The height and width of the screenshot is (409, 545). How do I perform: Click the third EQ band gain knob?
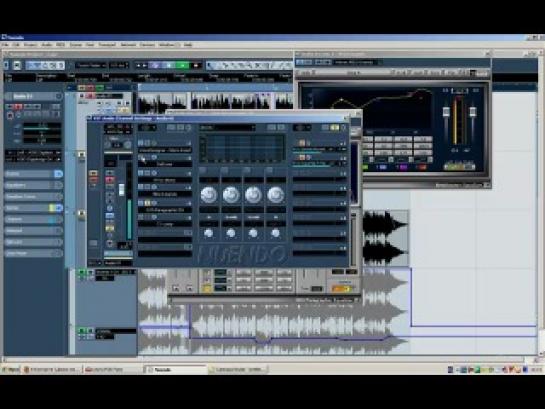(253, 195)
